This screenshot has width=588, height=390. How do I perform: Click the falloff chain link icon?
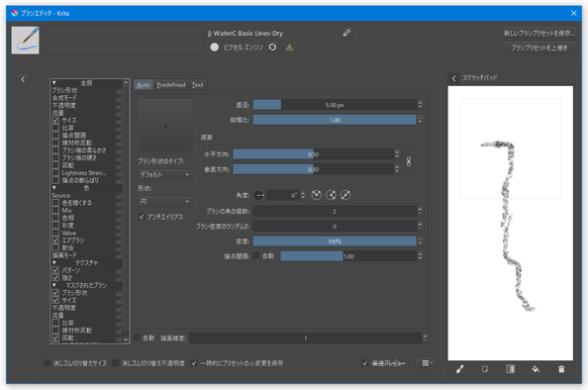409,161
